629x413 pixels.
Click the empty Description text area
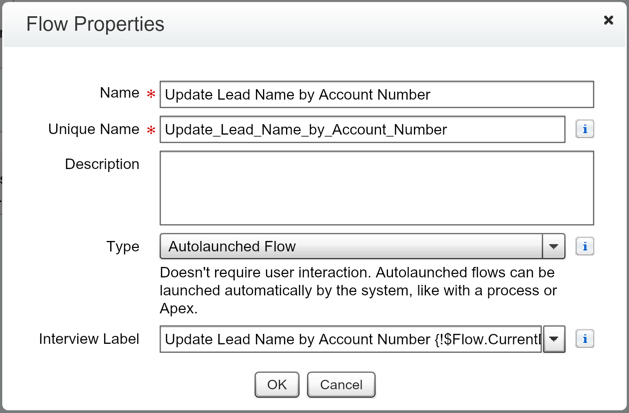coord(376,188)
